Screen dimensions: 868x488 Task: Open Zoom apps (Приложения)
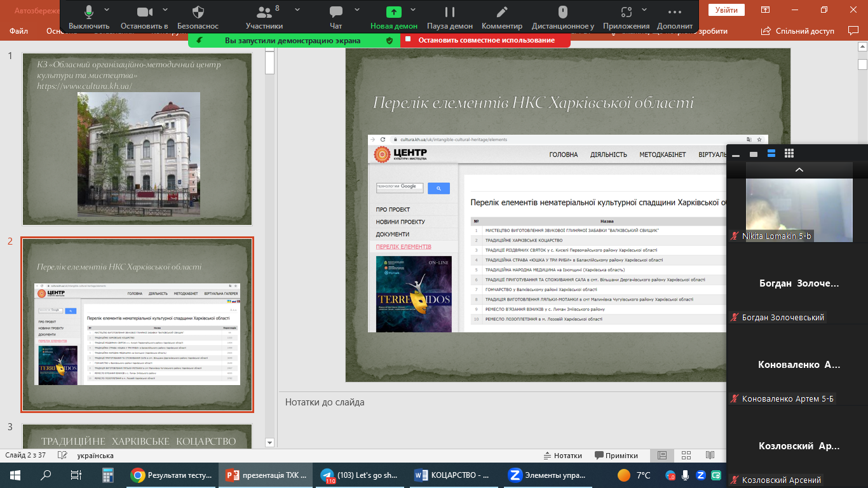(627, 17)
